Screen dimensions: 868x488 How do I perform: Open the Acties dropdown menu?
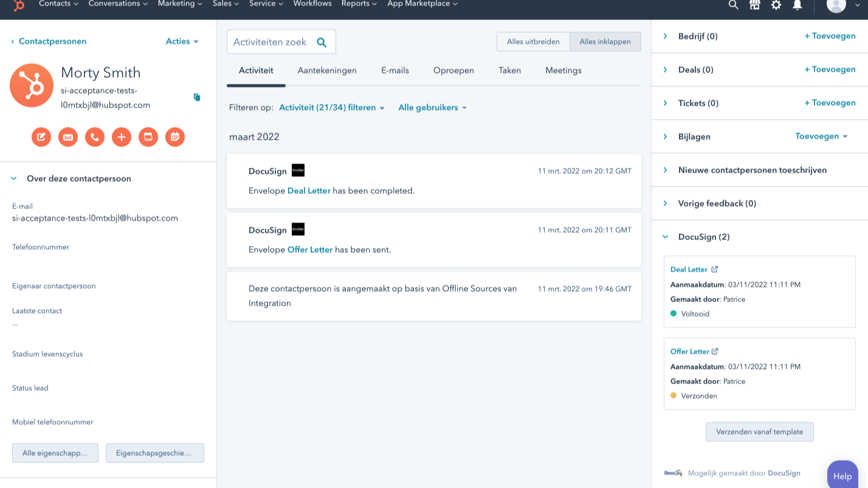182,41
